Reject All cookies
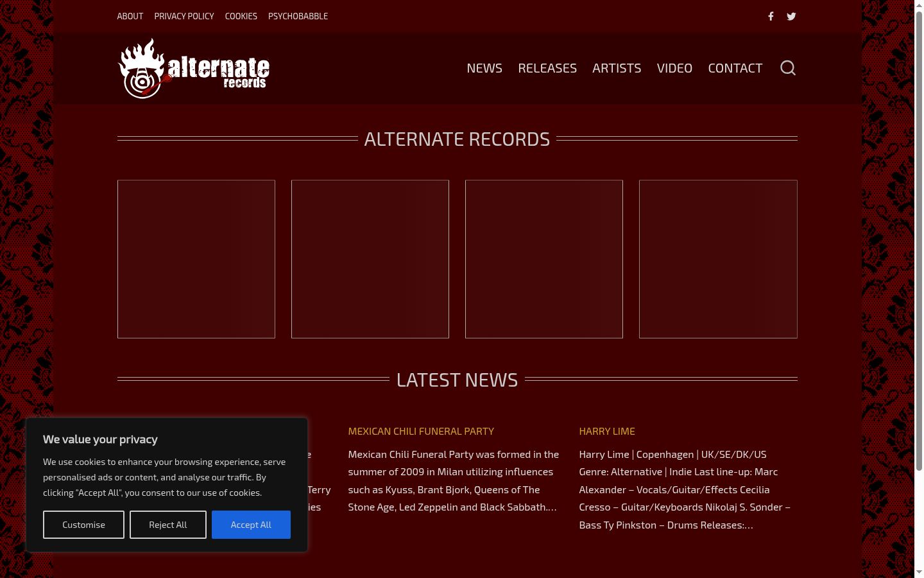This screenshot has height=578, width=924. click(x=168, y=525)
